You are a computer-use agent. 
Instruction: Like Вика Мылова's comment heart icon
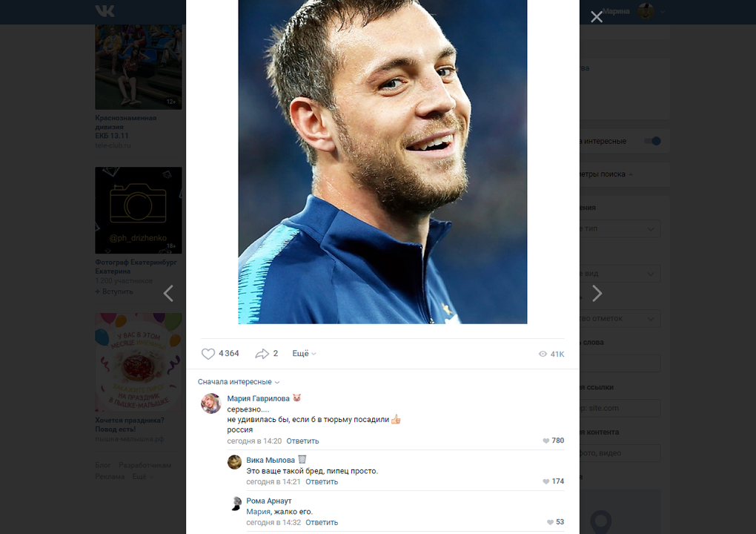(546, 481)
